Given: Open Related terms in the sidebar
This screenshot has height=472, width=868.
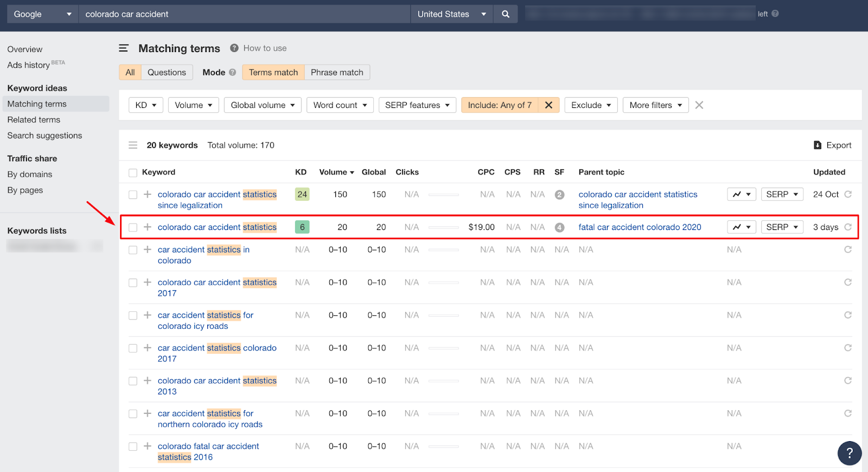Looking at the screenshot, I should click(x=34, y=120).
